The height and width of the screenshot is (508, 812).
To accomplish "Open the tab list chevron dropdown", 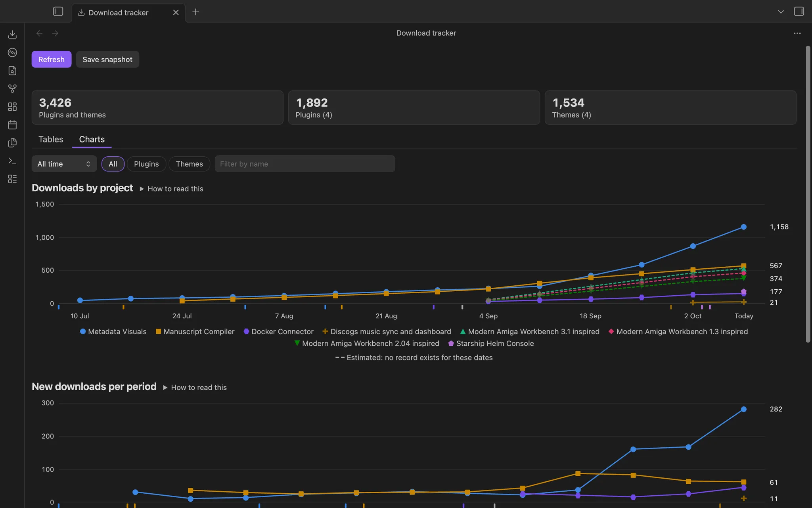I will point(781,12).
